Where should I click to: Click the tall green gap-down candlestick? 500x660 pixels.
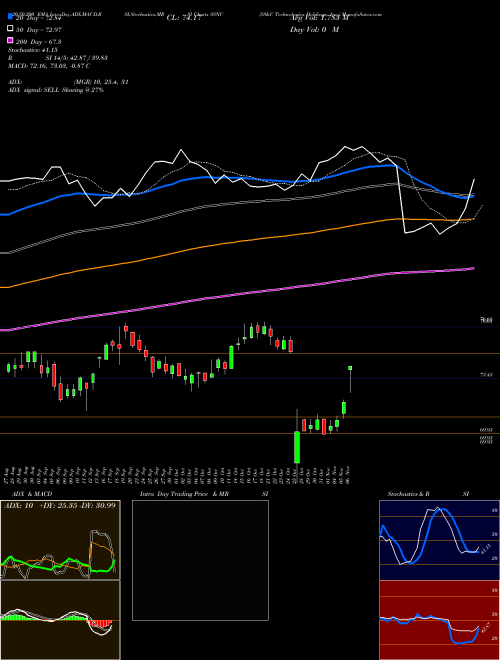point(297,447)
